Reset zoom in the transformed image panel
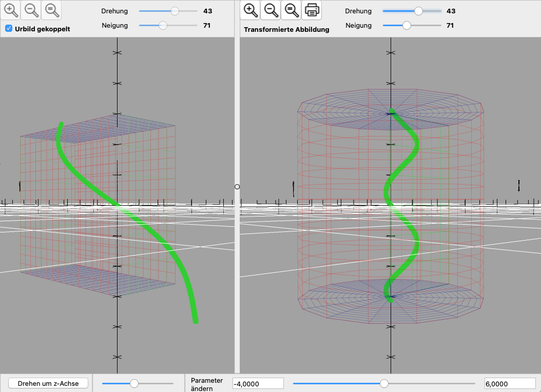The height and width of the screenshot is (392, 541). [291, 10]
